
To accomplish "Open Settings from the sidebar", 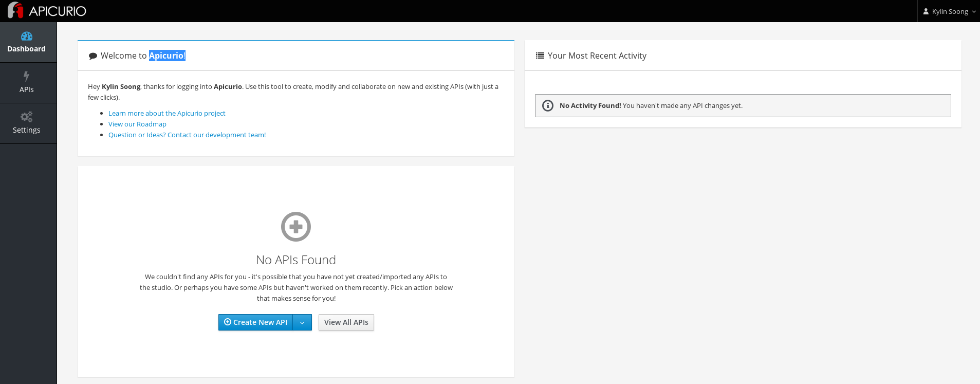I will point(28,123).
